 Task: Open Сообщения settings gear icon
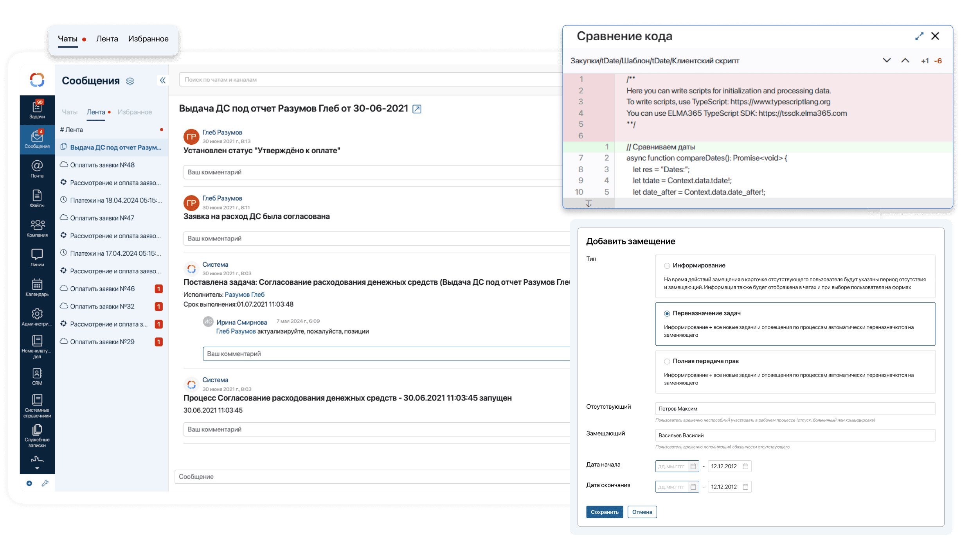[x=130, y=81]
